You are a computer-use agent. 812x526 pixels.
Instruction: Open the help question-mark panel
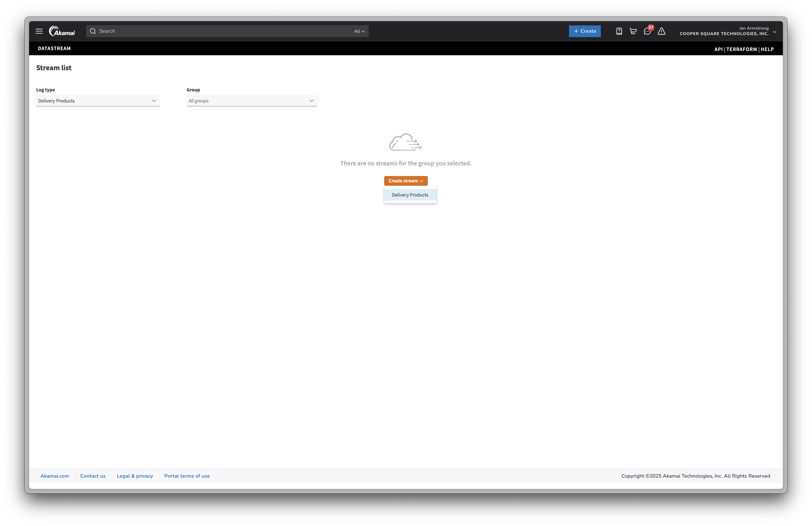pyautogui.click(x=618, y=31)
